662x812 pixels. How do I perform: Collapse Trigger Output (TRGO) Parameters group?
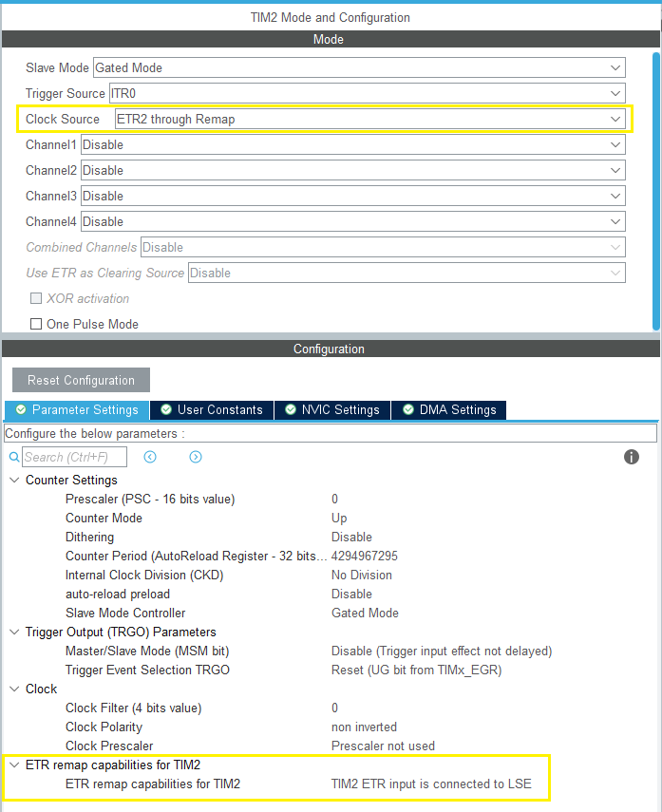coord(14,632)
